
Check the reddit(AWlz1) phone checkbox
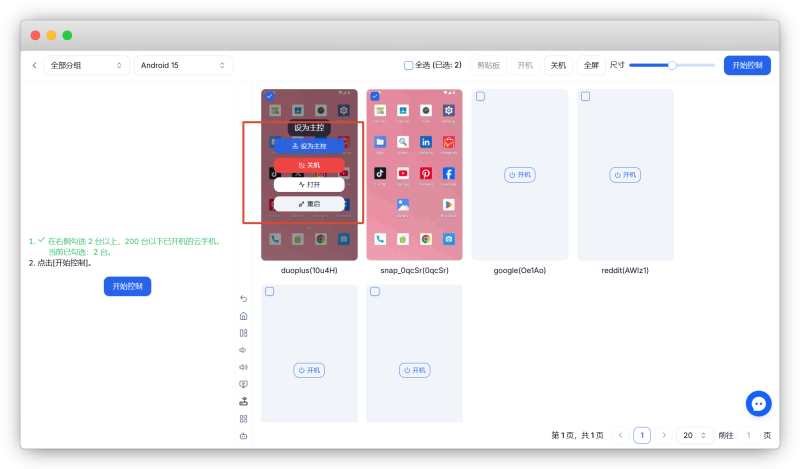tap(585, 96)
